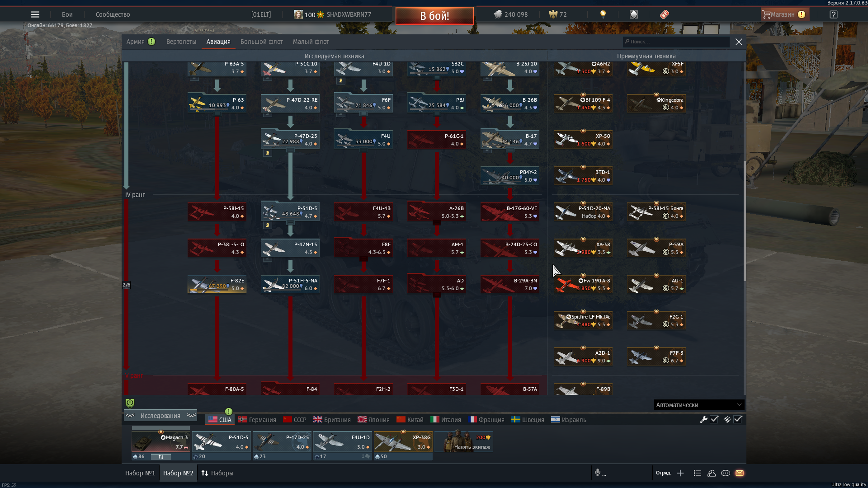Select the B-29A-BN bomber

(510, 284)
